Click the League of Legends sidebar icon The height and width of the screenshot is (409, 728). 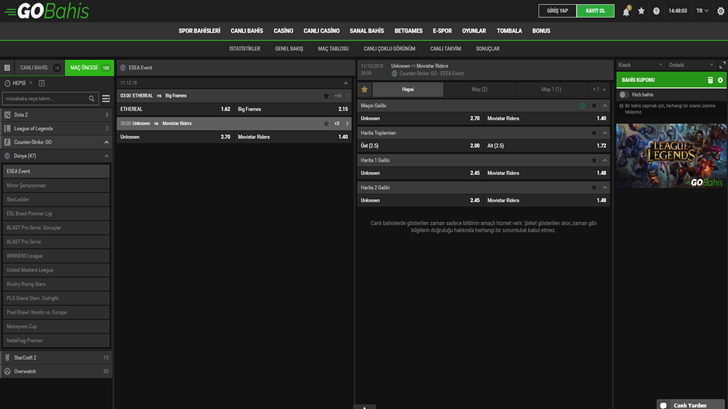point(7,129)
